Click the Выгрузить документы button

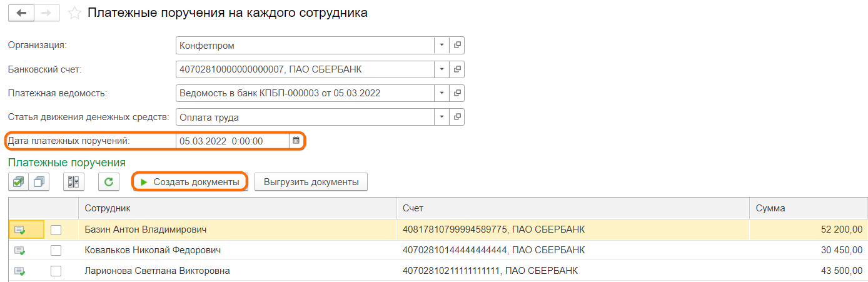click(311, 182)
